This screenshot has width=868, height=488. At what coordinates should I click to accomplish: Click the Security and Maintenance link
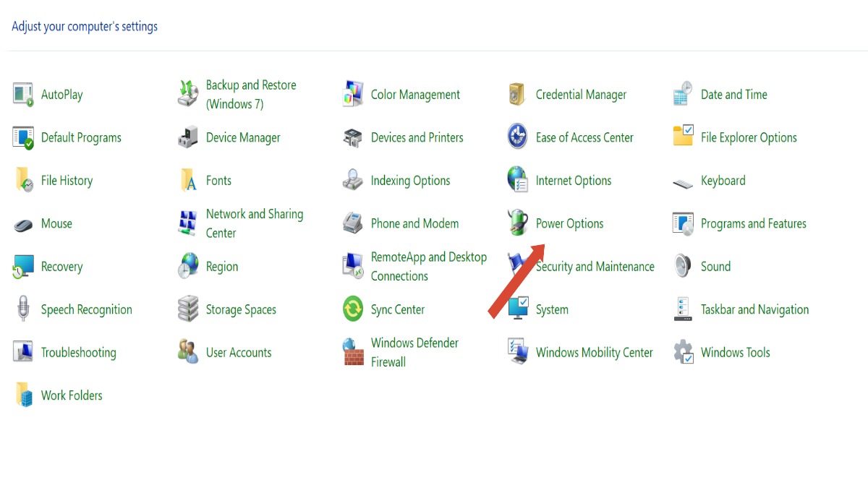(595, 267)
